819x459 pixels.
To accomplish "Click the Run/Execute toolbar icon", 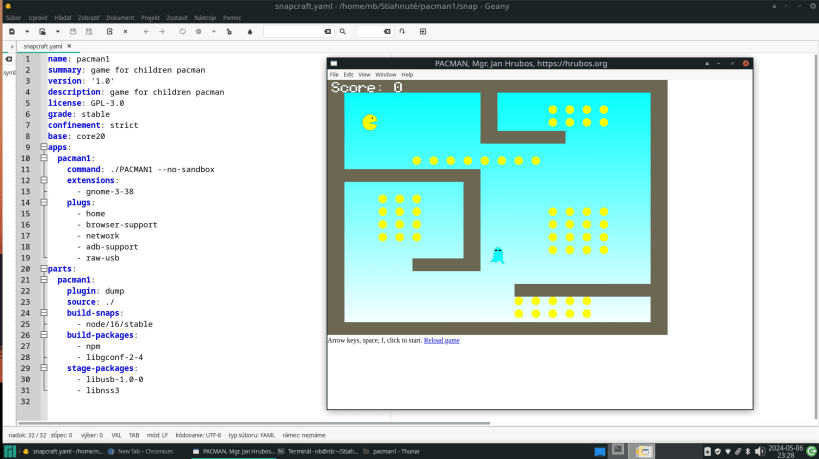I will (229, 31).
